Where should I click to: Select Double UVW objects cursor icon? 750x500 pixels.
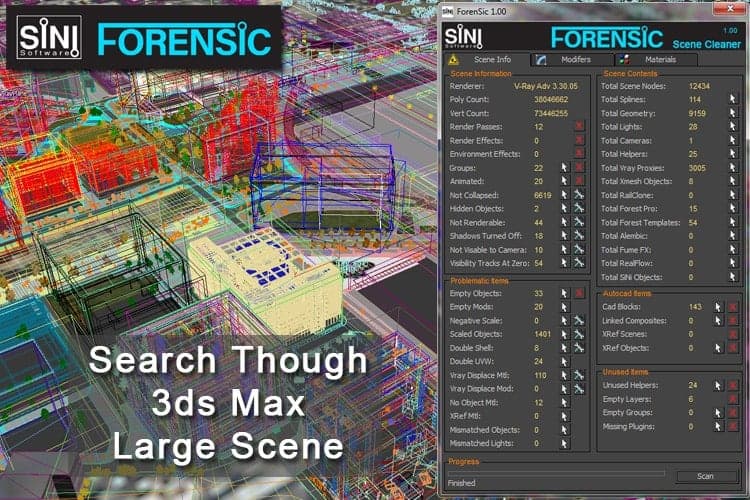[x=564, y=360]
